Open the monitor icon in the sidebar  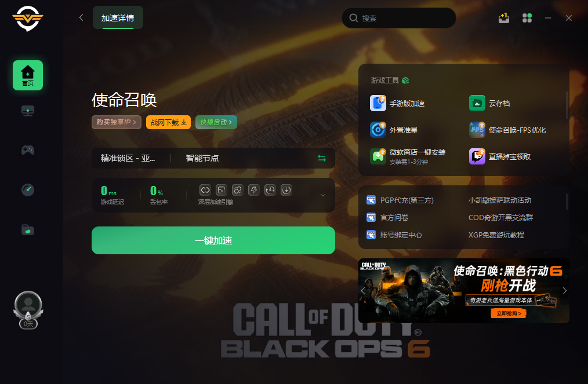click(28, 111)
